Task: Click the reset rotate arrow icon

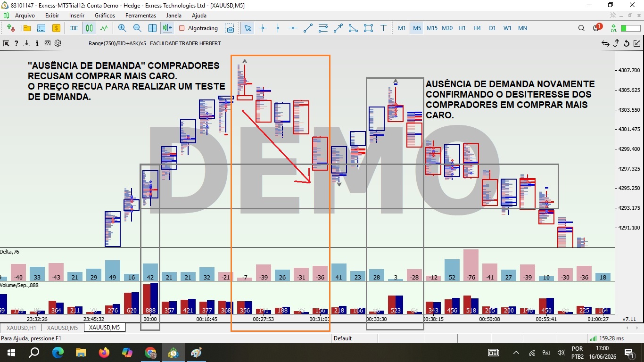Action: (627, 43)
